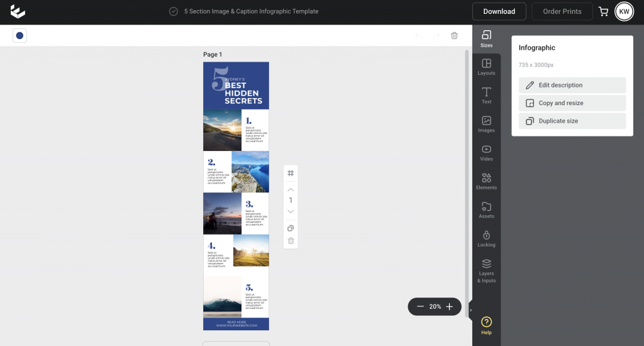The height and width of the screenshot is (346, 644).
Task: Open the Text tool panel
Action: coord(486,96)
